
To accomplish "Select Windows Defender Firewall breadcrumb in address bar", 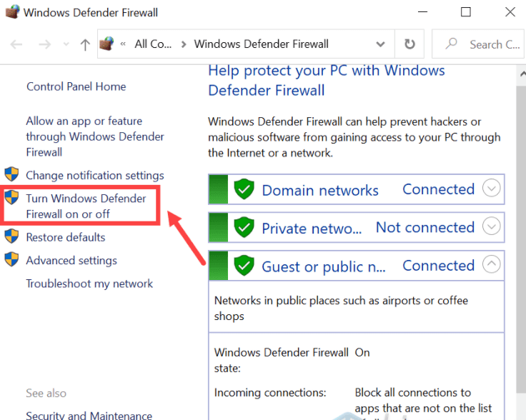I will click(x=261, y=44).
